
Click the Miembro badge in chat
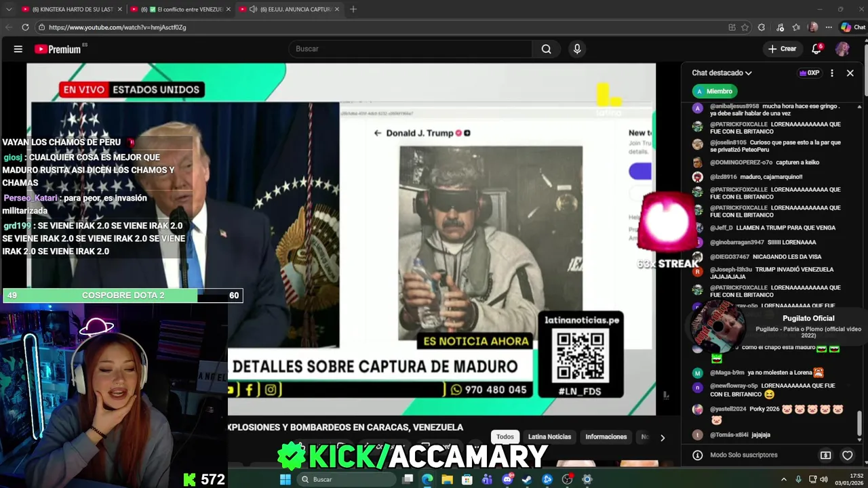pyautogui.click(x=715, y=91)
